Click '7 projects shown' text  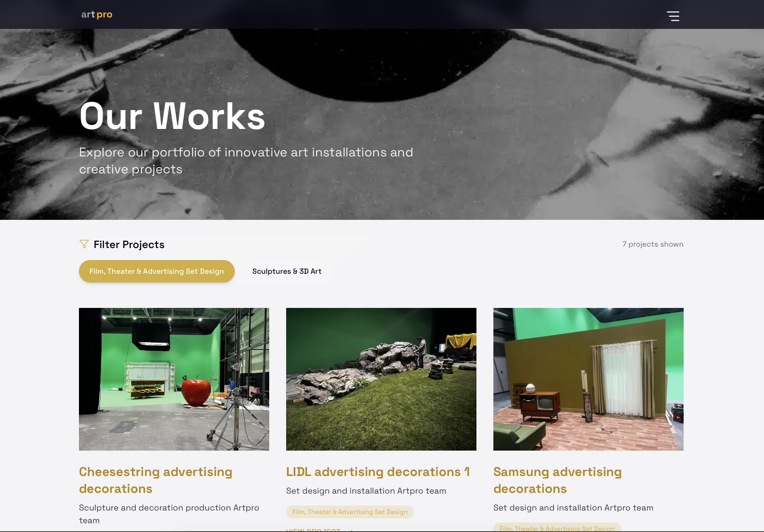pos(653,244)
